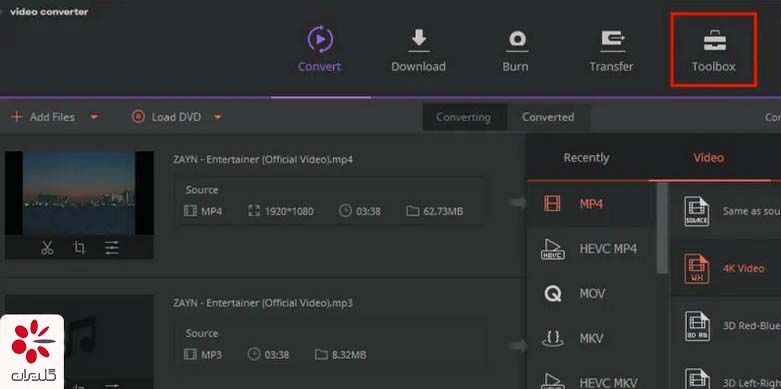Choose the 3D Red-Blue preset
The width and height of the screenshot is (781, 389).
coord(726,326)
